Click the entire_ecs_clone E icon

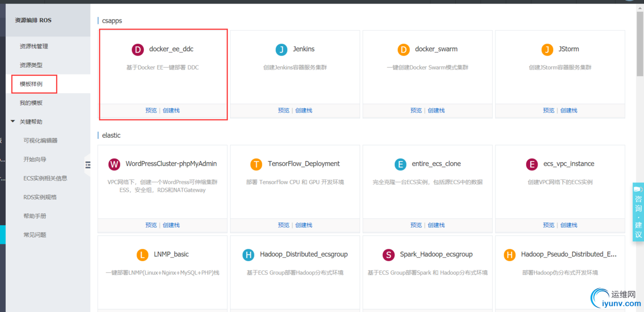[400, 164]
